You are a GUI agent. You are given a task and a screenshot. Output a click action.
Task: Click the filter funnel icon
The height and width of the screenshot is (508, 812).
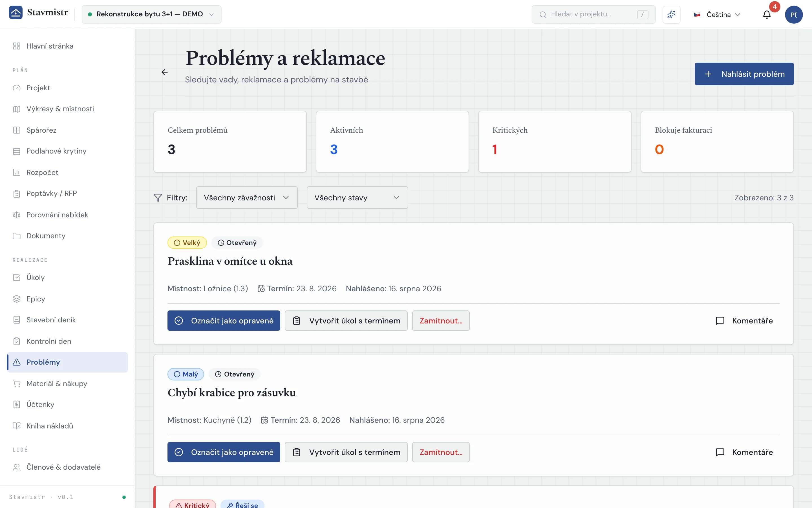(x=158, y=198)
